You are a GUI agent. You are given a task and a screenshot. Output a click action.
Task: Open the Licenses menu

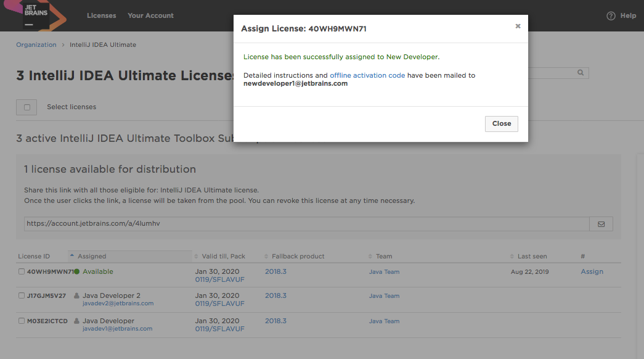(x=102, y=15)
